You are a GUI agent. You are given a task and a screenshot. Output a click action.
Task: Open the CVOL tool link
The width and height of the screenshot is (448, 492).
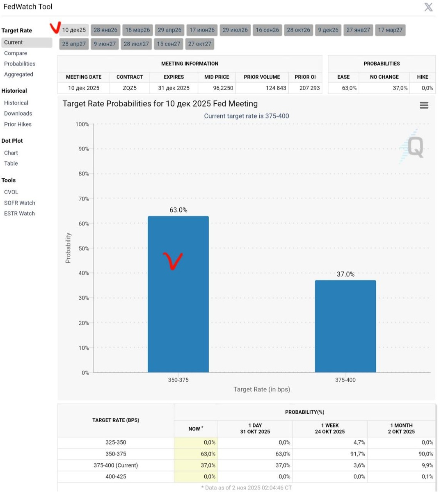pos(11,192)
